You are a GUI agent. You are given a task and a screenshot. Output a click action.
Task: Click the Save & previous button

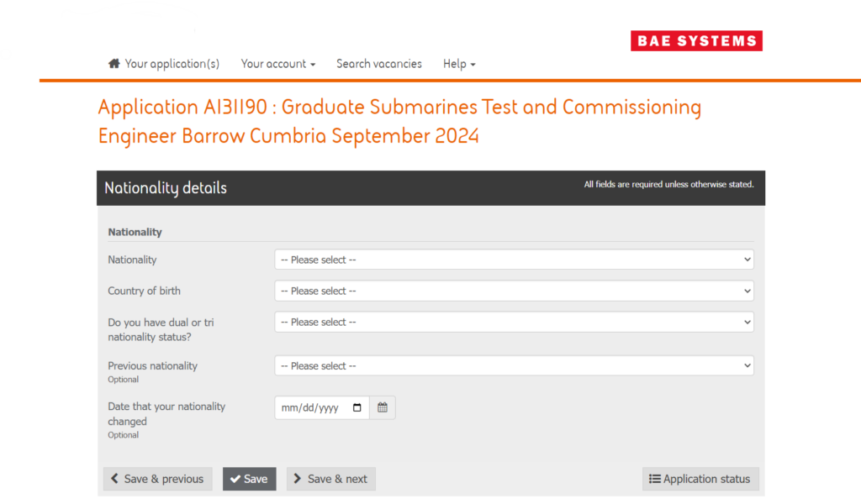[x=157, y=479]
